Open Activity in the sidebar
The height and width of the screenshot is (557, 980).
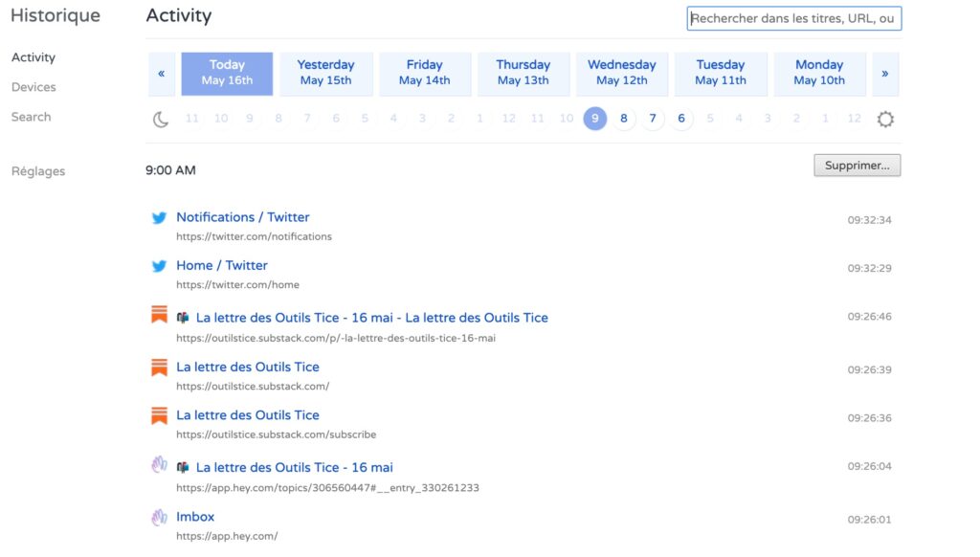click(x=33, y=57)
